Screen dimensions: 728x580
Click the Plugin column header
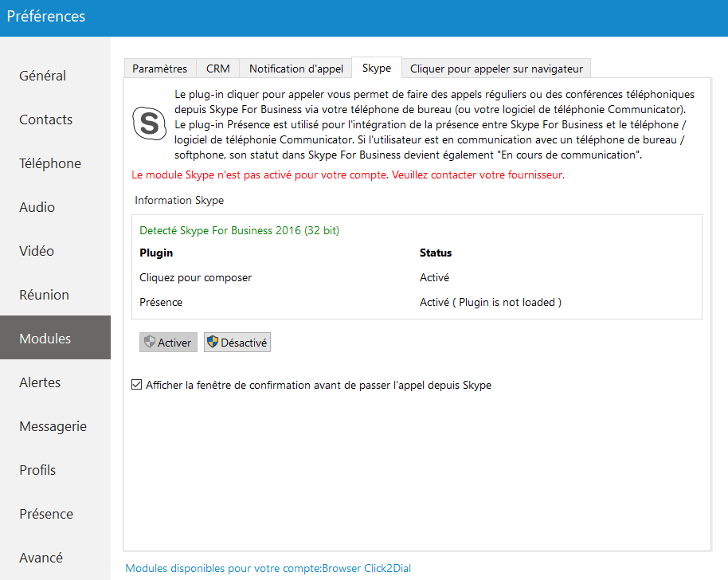(156, 253)
